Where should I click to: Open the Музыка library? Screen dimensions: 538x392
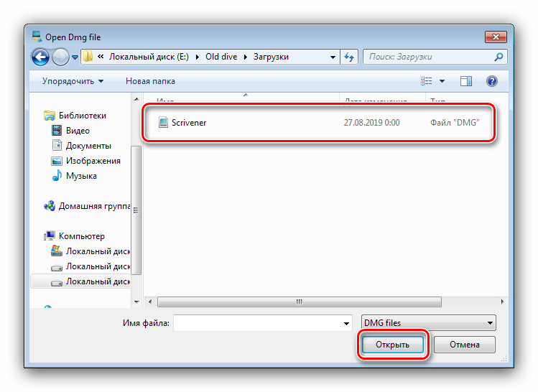81,176
